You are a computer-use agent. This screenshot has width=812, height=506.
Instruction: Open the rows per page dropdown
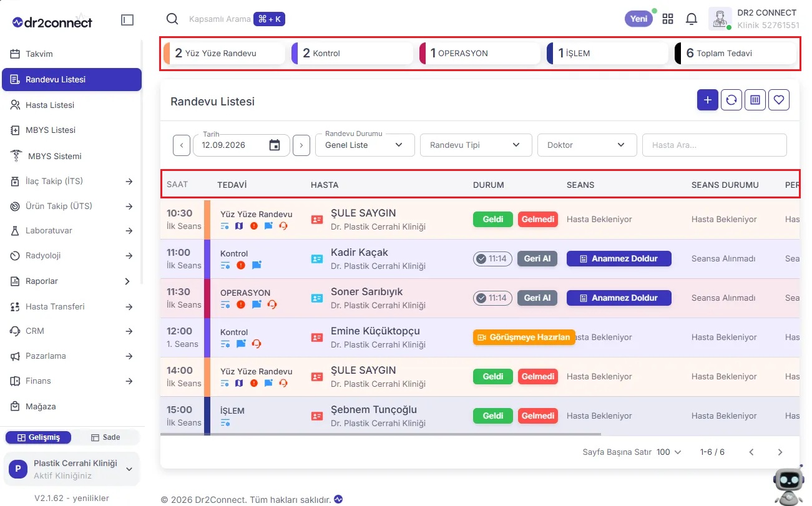[x=669, y=452]
